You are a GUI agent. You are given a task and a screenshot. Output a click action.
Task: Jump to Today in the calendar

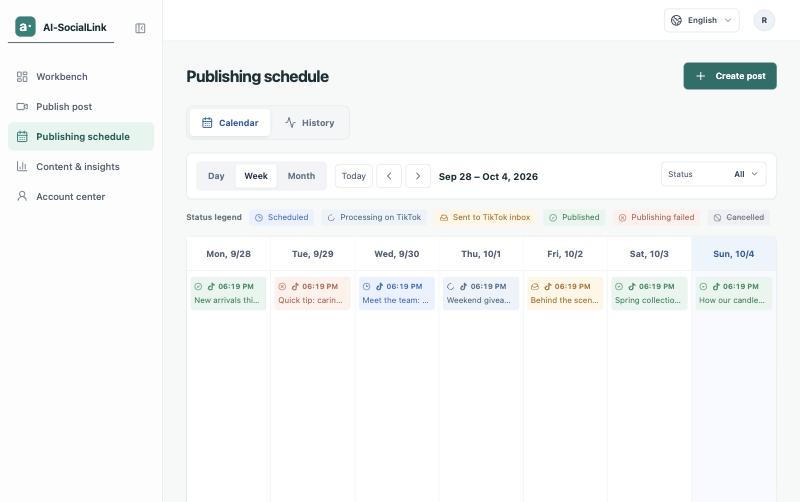354,176
